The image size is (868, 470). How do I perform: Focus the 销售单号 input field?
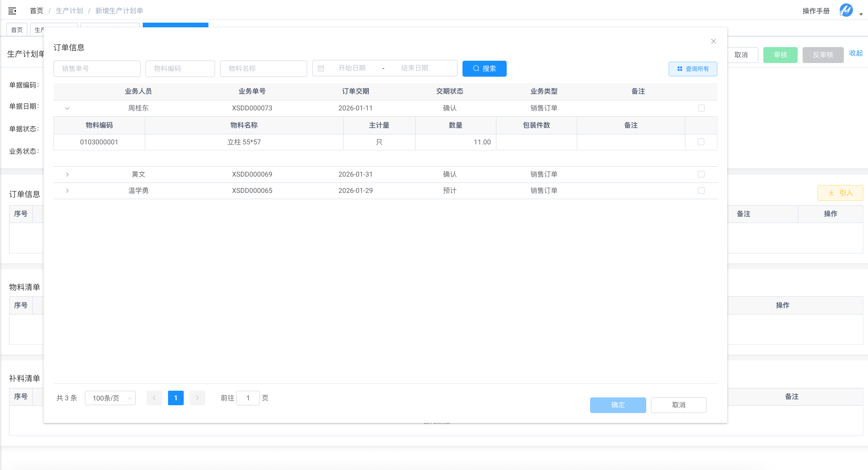(97, 69)
